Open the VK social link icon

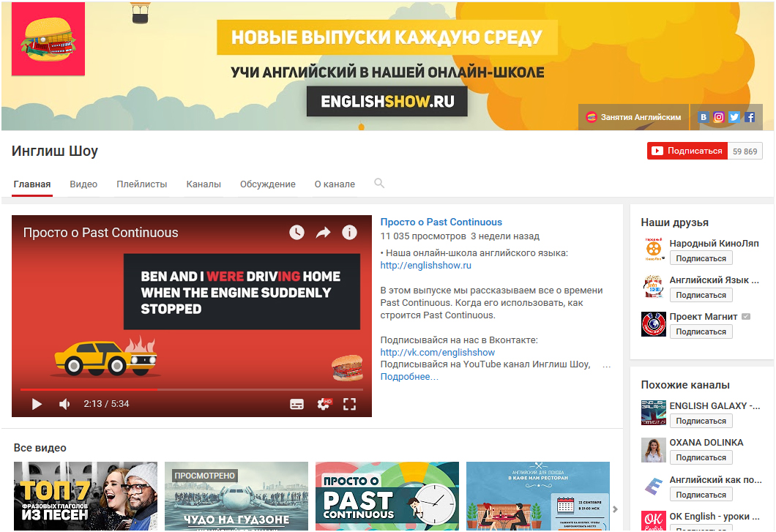coord(704,117)
